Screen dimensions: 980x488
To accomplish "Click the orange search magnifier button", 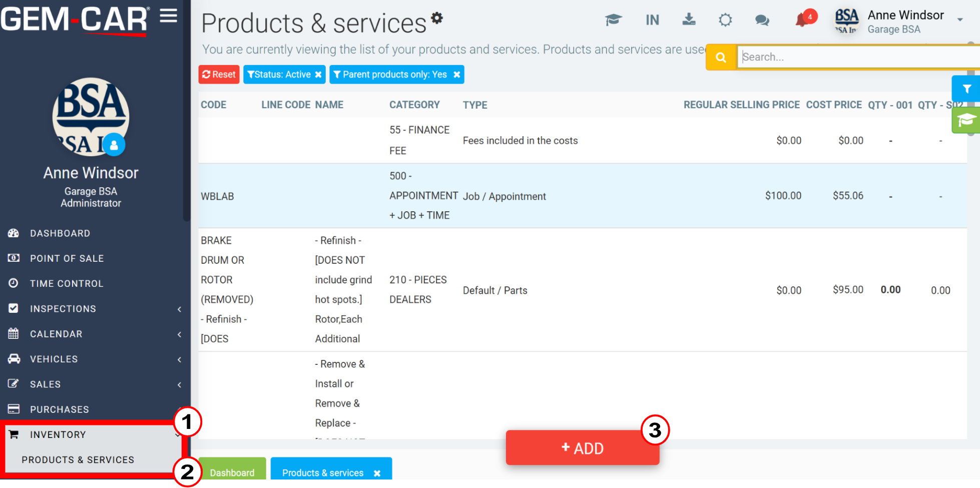I will [x=721, y=57].
